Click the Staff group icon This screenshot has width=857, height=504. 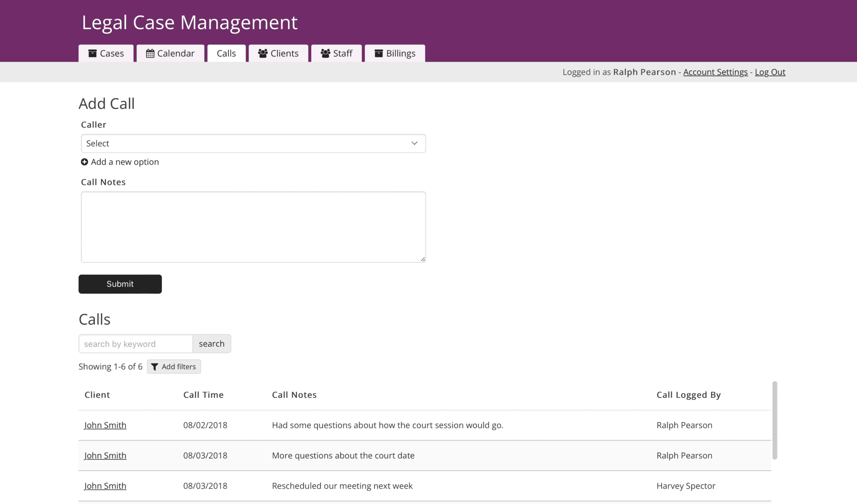point(324,53)
